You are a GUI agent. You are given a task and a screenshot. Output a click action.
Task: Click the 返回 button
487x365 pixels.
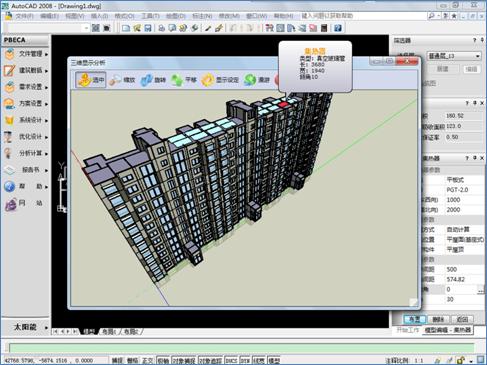tap(462, 319)
